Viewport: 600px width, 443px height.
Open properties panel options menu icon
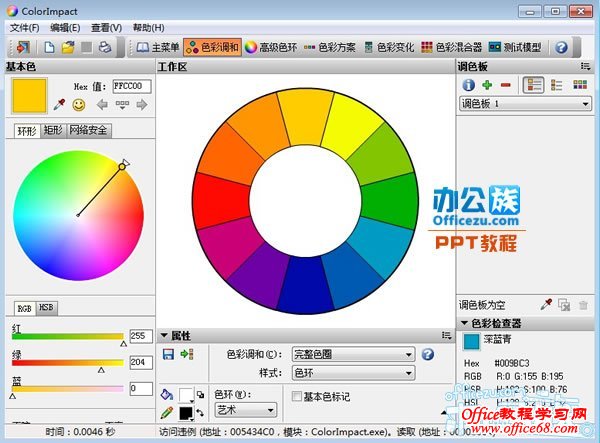[x=446, y=336]
